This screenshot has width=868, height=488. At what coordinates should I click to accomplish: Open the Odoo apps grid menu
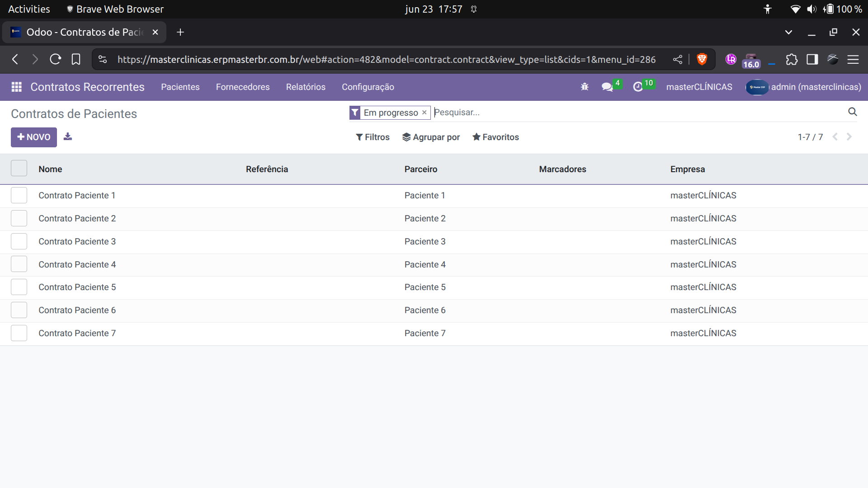pyautogui.click(x=17, y=87)
